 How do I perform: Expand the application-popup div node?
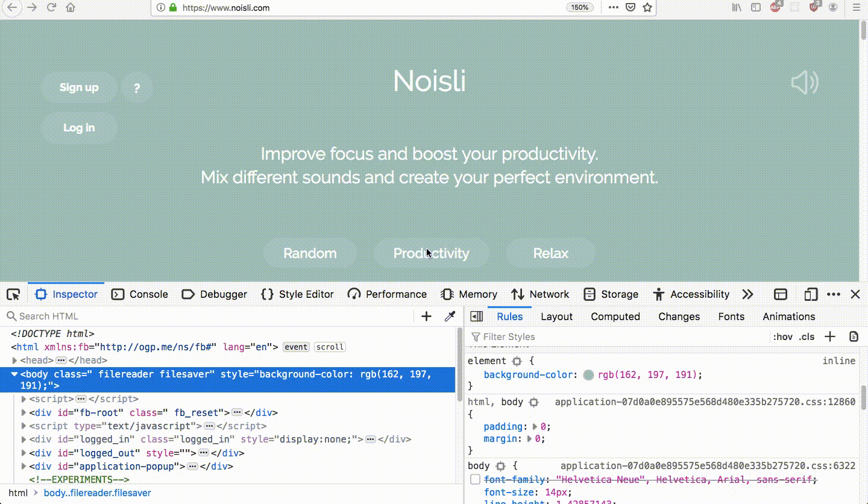tap(24, 466)
